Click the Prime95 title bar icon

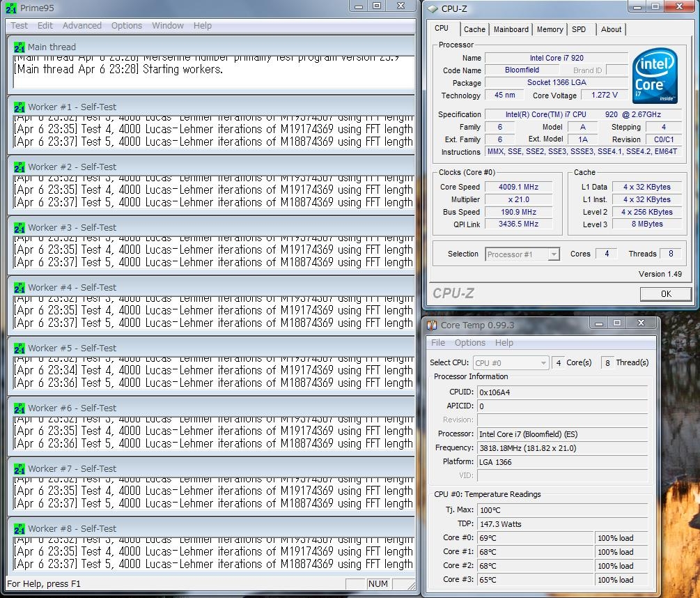click(12, 8)
